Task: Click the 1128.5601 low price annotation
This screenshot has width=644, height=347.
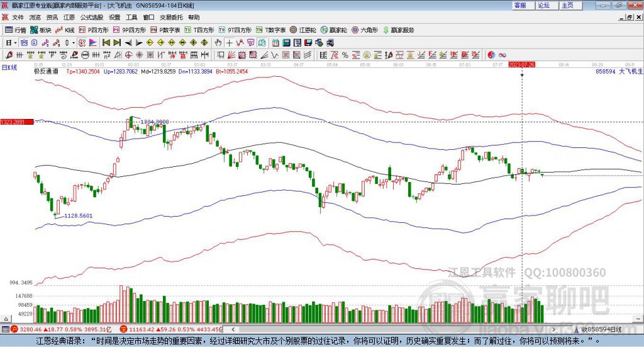Action: coord(79,216)
